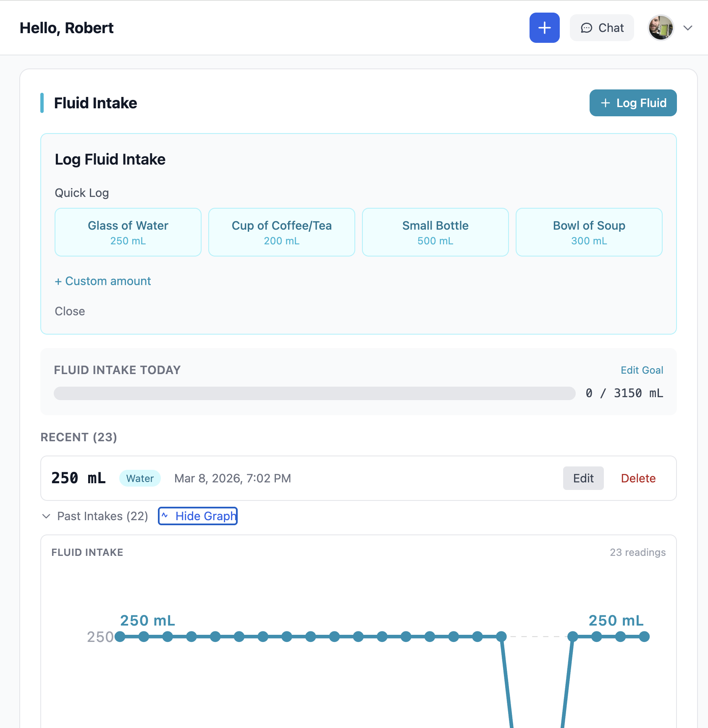
Task: Open Edit Goal for fluid intake
Action: coord(642,370)
